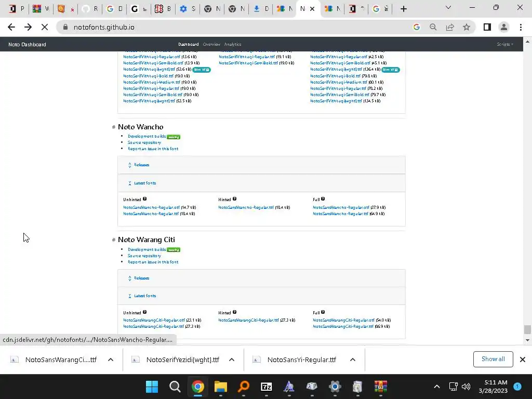Open 7-Zip from taskbar

point(267,387)
